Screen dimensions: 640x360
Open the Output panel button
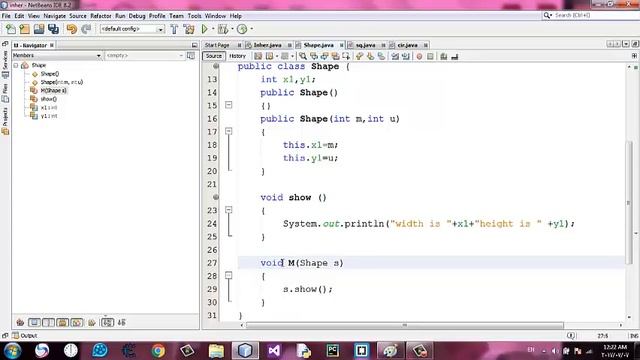tap(25, 336)
